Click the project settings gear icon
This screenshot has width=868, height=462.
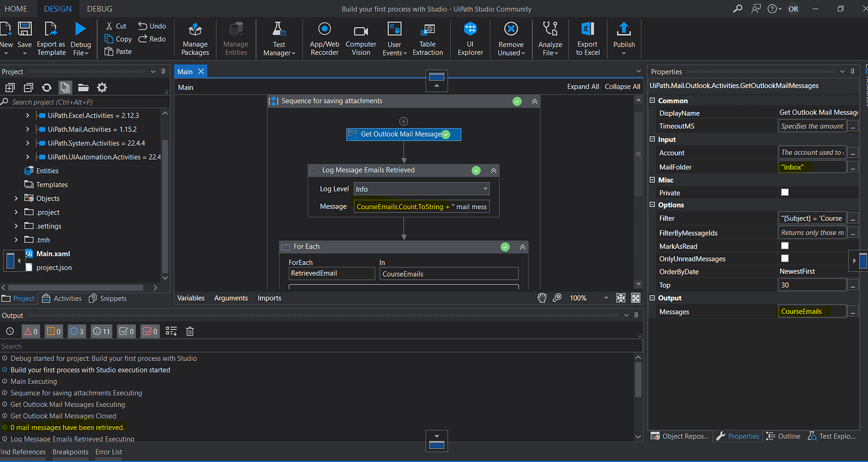[x=102, y=87]
